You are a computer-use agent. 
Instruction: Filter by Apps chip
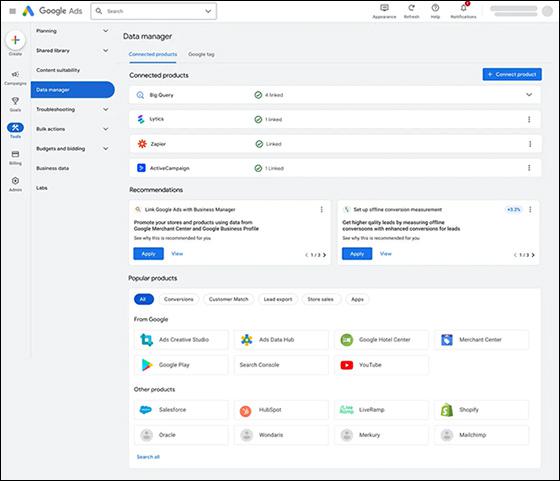tap(357, 299)
